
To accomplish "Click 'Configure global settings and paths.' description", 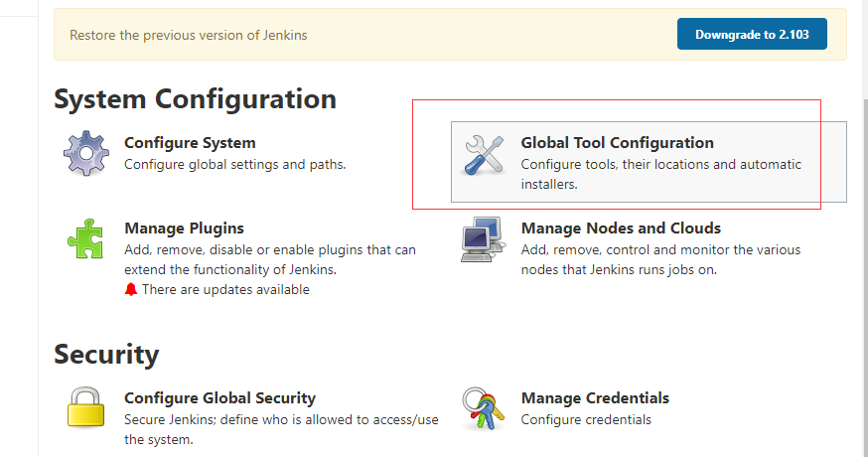I will tap(235, 165).
